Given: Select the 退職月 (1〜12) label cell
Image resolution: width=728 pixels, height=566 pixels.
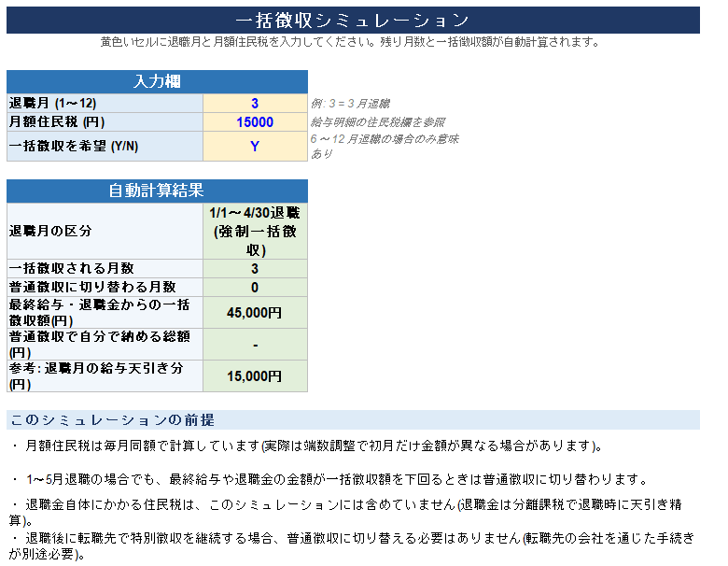Looking at the screenshot, I should tap(105, 103).
